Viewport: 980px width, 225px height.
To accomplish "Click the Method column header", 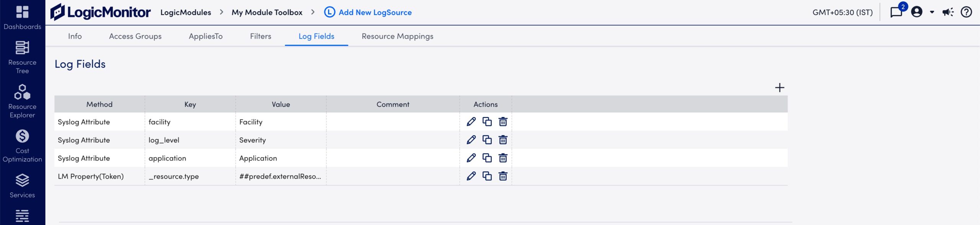I will (x=99, y=104).
